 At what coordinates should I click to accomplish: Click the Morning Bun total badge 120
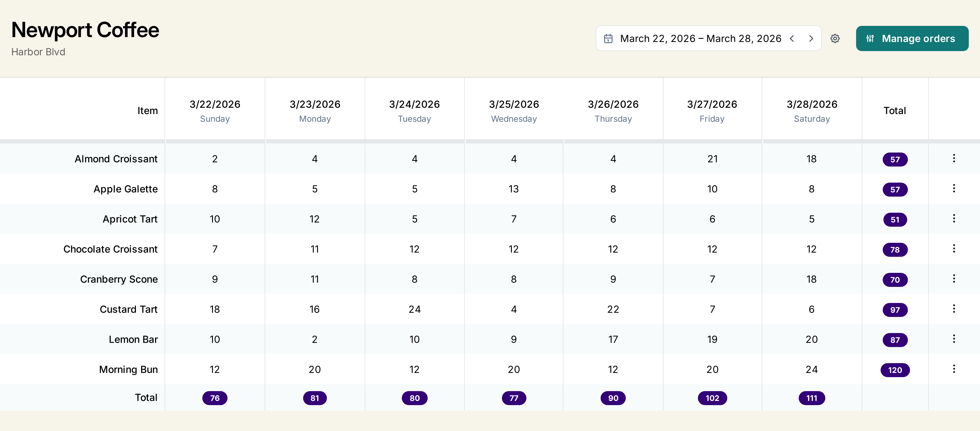coord(894,370)
